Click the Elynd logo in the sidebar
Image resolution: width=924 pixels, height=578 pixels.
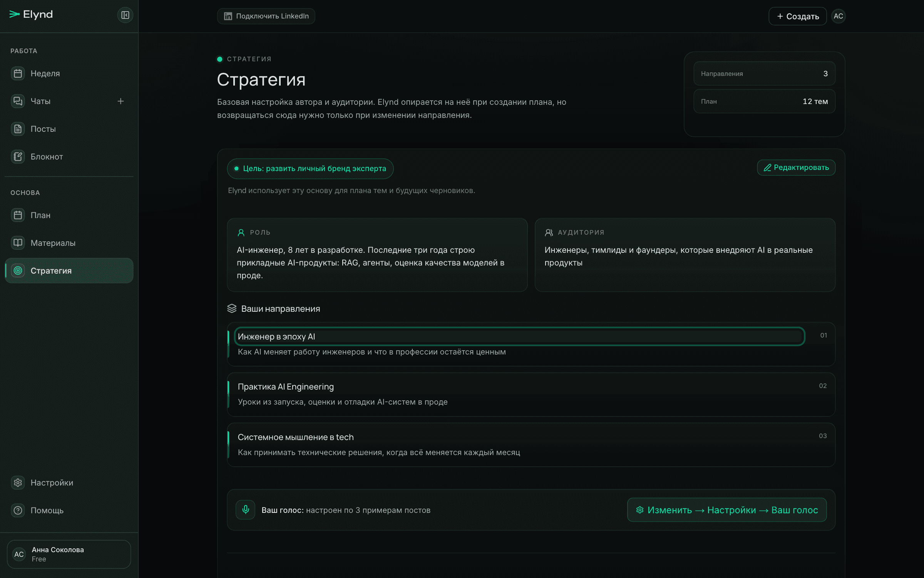point(31,15)
